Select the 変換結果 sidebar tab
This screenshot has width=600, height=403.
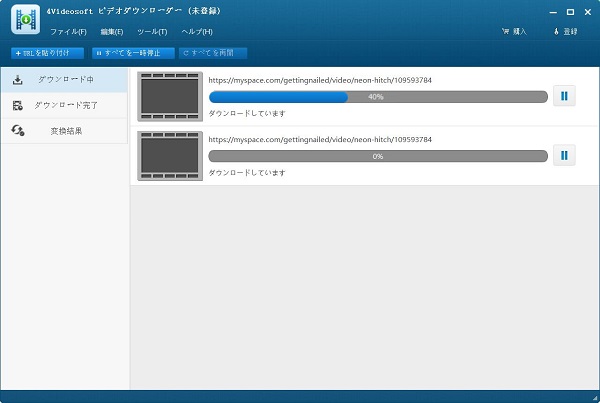coord(64,131)
